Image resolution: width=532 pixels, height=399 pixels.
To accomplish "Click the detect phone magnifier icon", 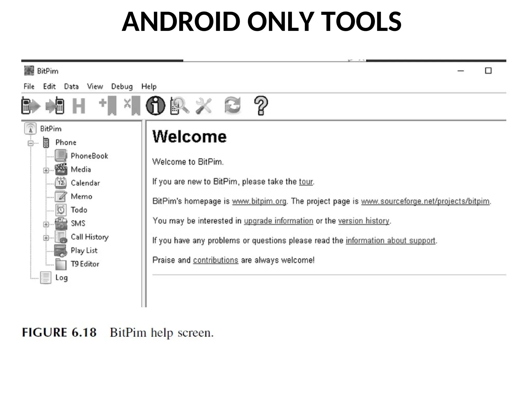I will 179,105.
